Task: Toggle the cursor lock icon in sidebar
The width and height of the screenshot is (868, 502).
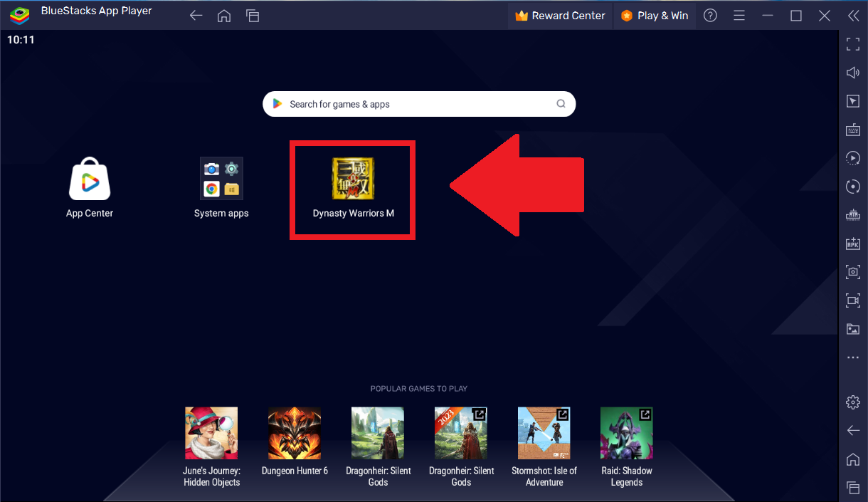Action: pyautogui.click(x=853, y=101)
